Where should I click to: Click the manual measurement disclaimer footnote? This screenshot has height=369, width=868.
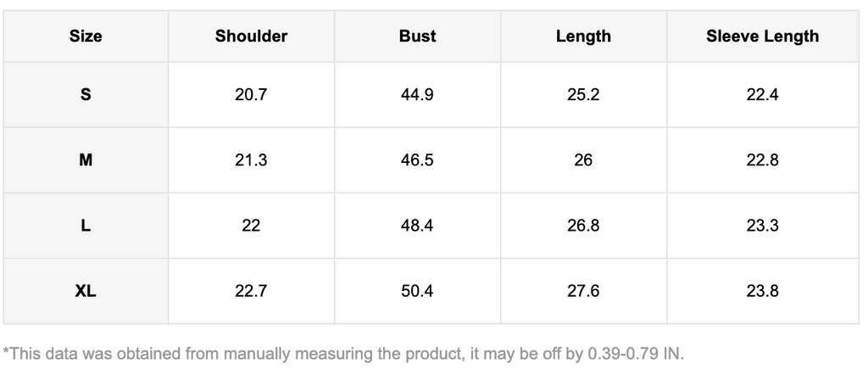(343, 352)
